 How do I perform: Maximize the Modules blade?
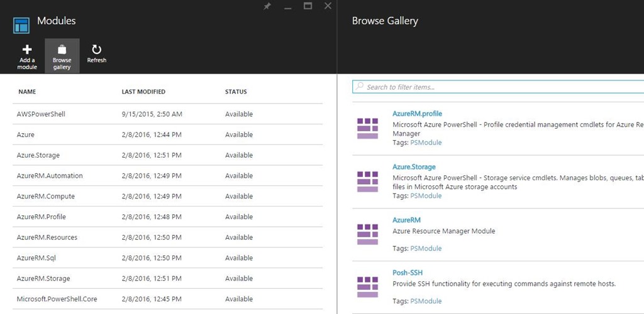(x=308, y=6)
